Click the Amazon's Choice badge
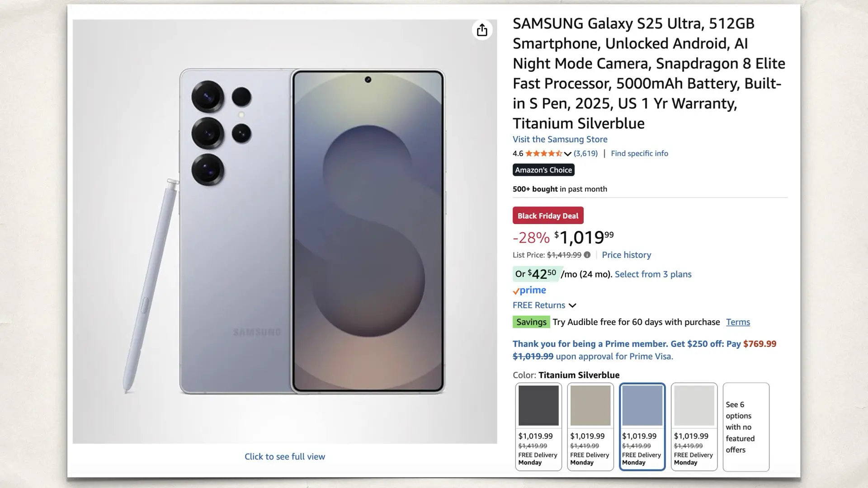Screen dimensions: 868x488 tap(543, 170)
